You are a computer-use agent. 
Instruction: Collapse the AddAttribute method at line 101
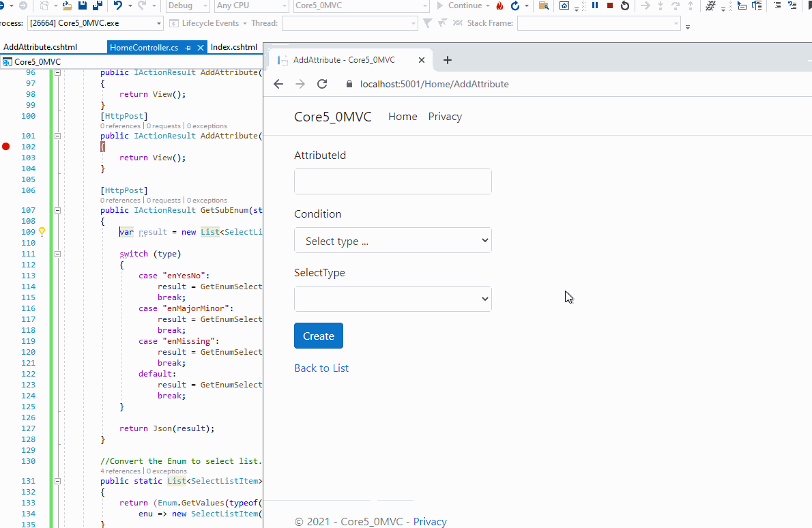[x=58, y=136]
